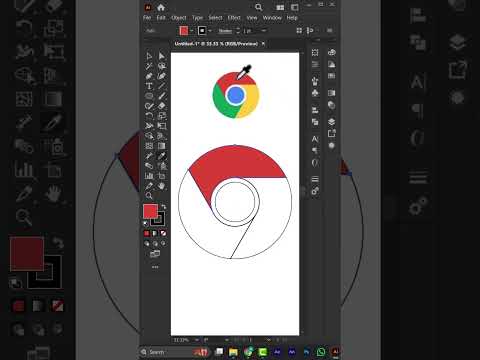Viewport: 480px width, 360px height.
Task: Open the search icon in title bar
Action: coord(258,7)
